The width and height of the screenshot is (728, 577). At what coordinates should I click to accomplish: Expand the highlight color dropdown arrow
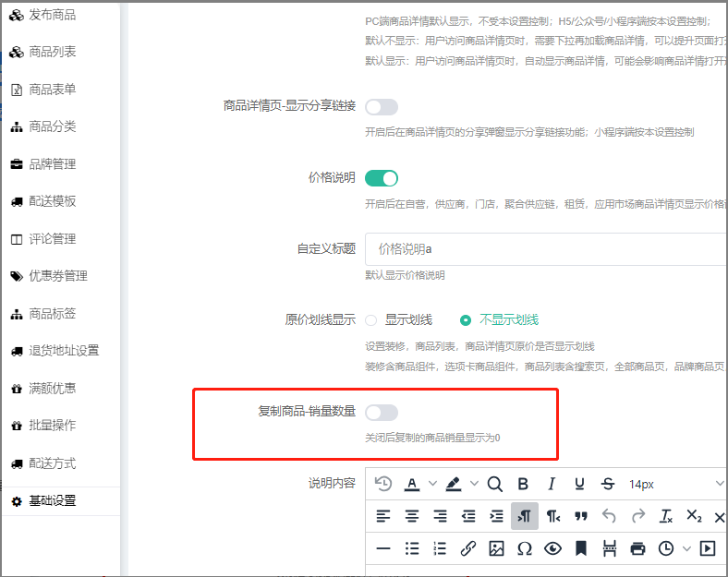(x=474, y=484)
